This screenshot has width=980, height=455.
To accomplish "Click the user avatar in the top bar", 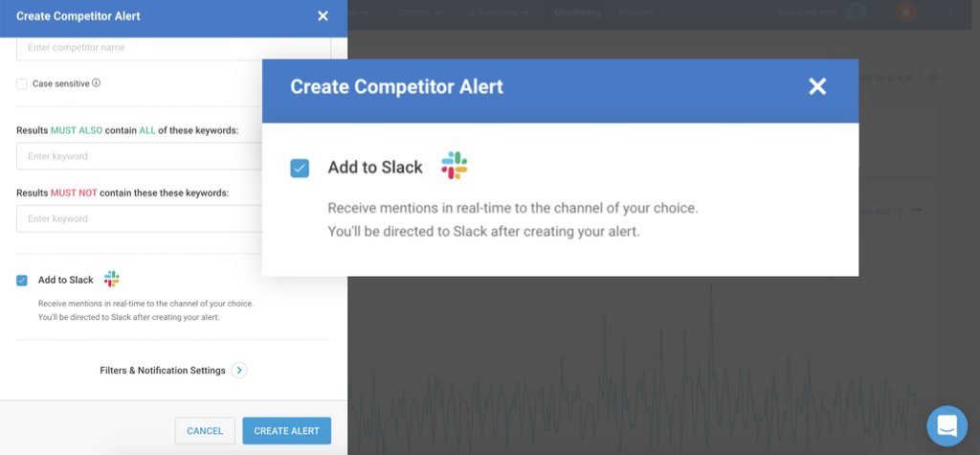I will pyautogui.click(x=856, y=12).
